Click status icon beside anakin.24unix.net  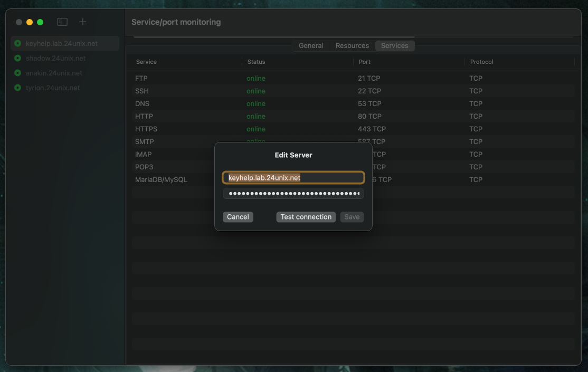17,73
